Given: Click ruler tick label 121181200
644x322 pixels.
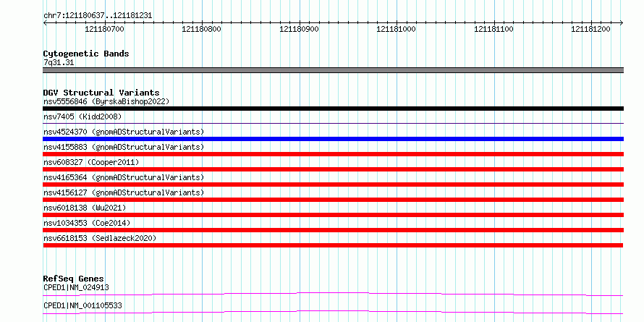Looking at the screenshot, I should 591,29.
